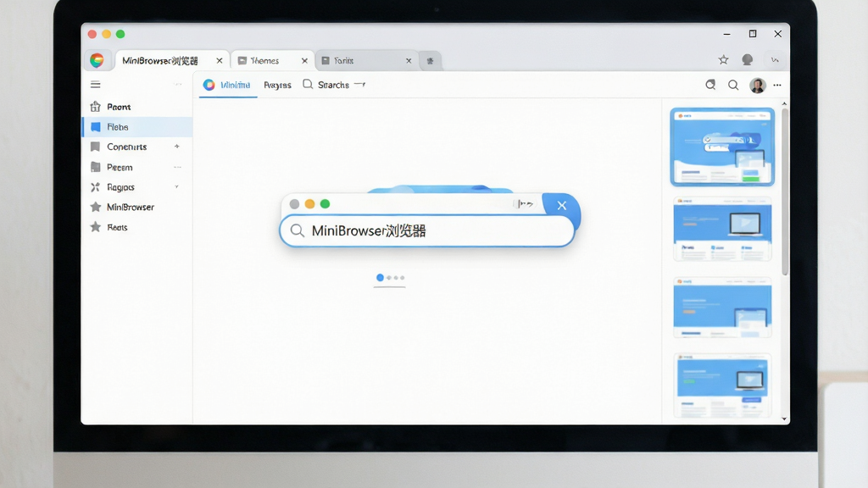Open the profile icon in tab bar
Screen dimensions: 868x488
[x=748, y=60]
